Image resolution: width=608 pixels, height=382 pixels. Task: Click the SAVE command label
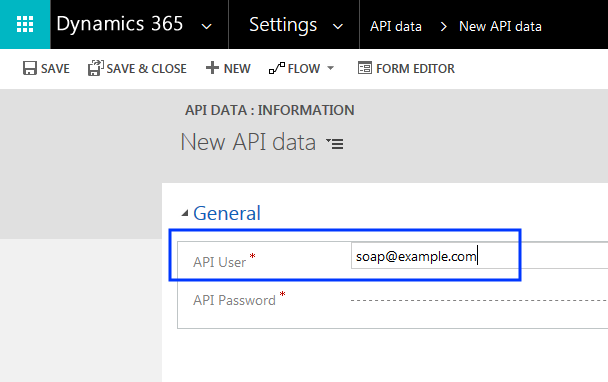point(55,69)
